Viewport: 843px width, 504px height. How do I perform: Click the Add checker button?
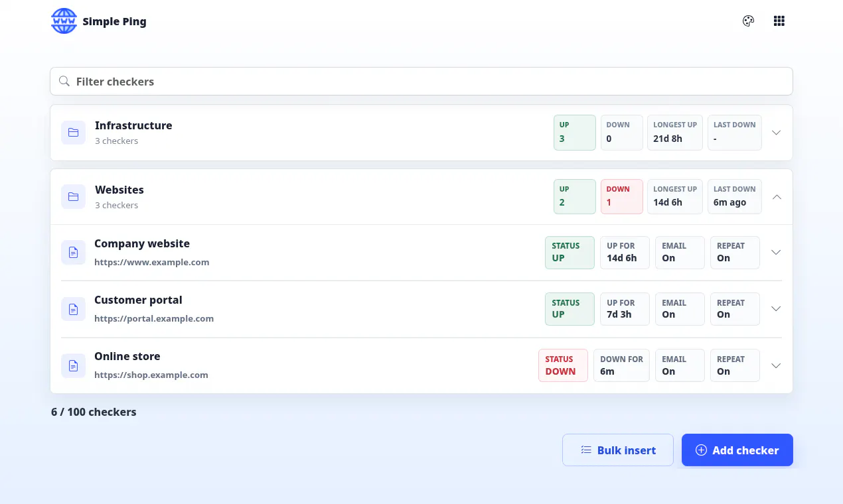point(737,450)
